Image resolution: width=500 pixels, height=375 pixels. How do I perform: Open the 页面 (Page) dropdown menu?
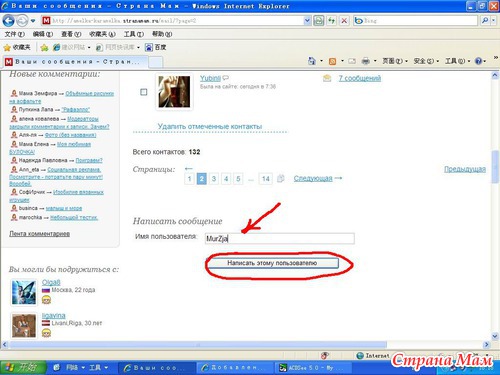coord(395,61)
